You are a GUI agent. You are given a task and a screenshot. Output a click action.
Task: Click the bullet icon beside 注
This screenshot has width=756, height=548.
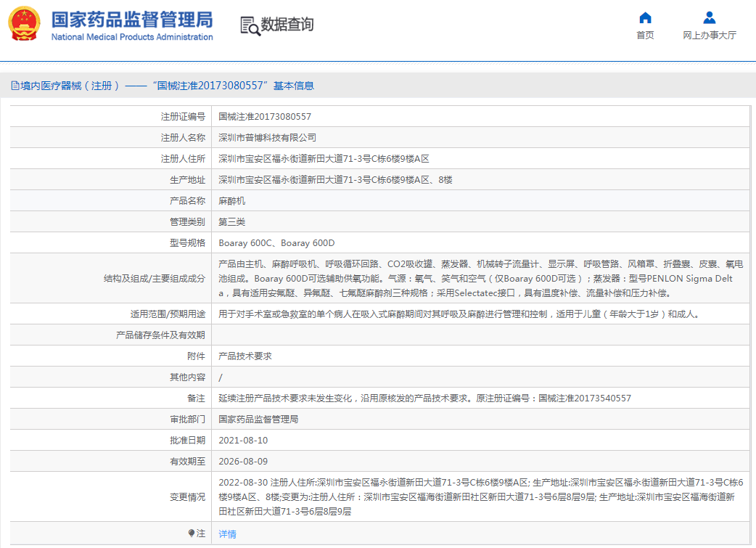coord(192,533)
